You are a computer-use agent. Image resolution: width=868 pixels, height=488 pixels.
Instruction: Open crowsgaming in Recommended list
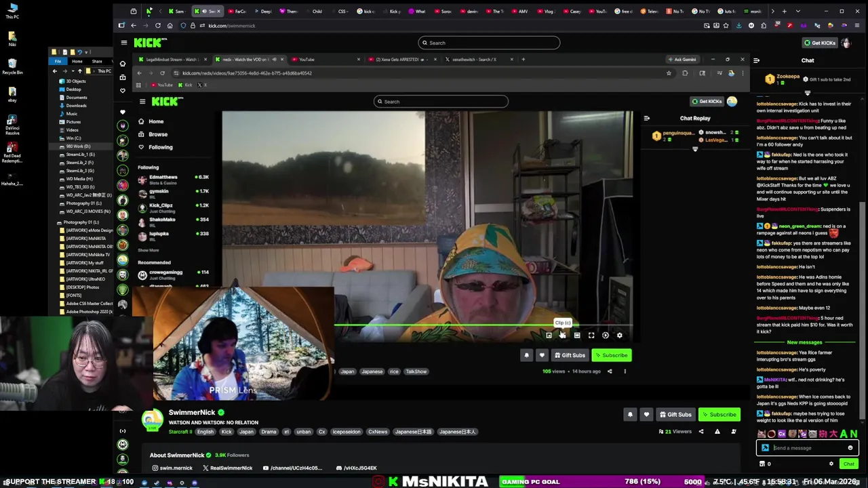[174, 274]
